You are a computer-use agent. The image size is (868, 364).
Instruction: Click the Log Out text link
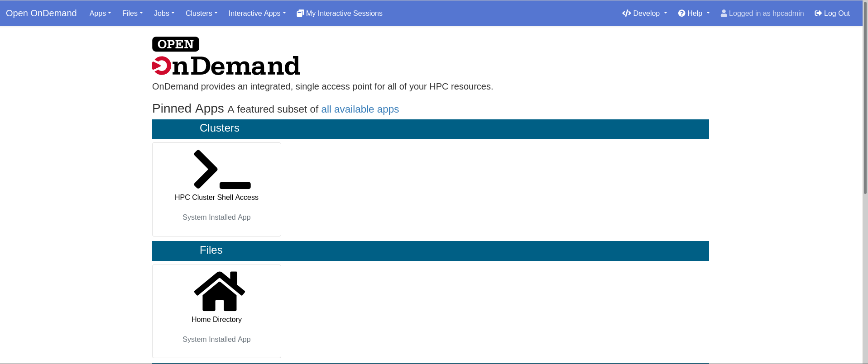[x=837, y=13]
